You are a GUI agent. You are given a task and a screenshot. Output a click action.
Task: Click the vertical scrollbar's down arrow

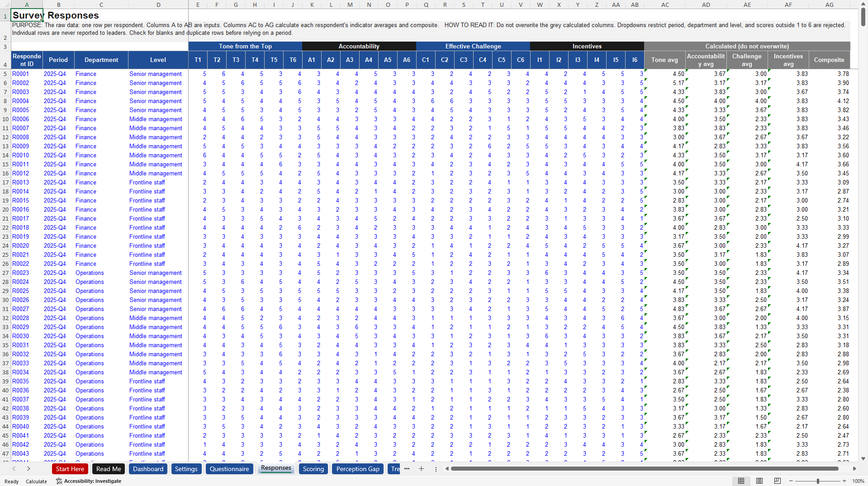pyautogui.click(x=863, y=458)
